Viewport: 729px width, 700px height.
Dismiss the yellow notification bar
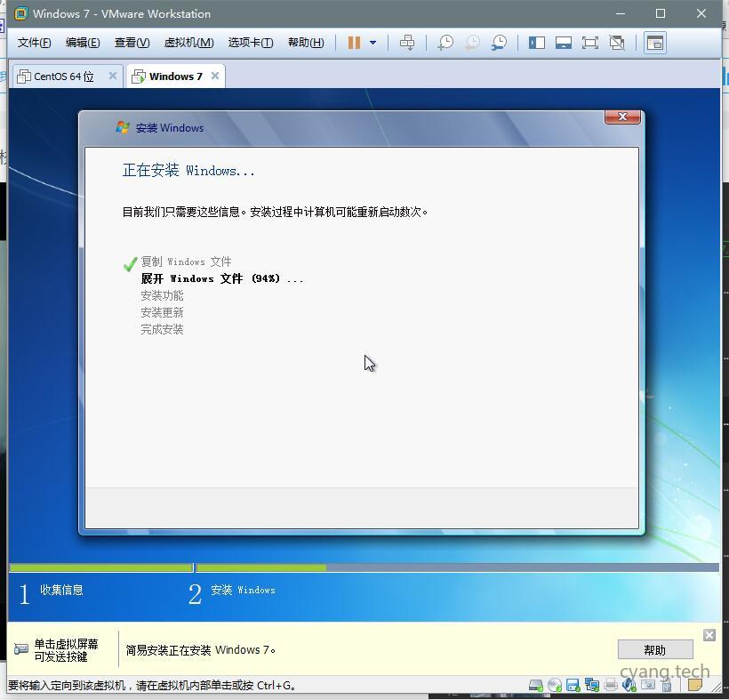click(709, 635)
